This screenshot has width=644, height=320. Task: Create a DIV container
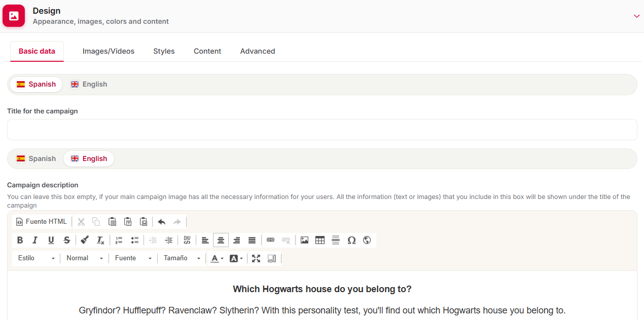187,240
